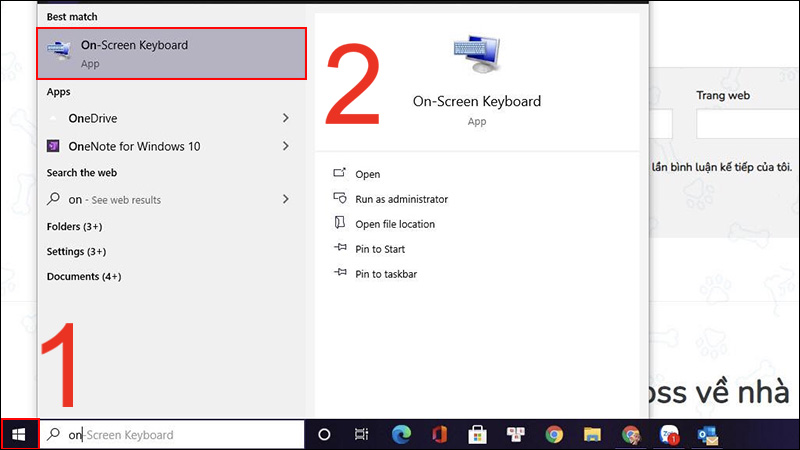Image resolution: width=800 pixels, height=450 pixels.
Task: Open the Windows Start menu button
Action: click(19, 434)
